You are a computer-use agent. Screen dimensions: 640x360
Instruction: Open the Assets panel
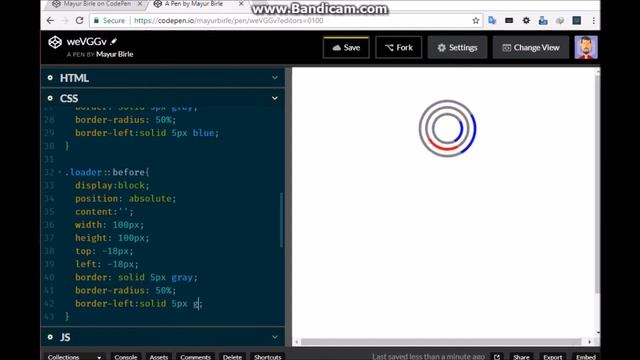tap(159, 357)
